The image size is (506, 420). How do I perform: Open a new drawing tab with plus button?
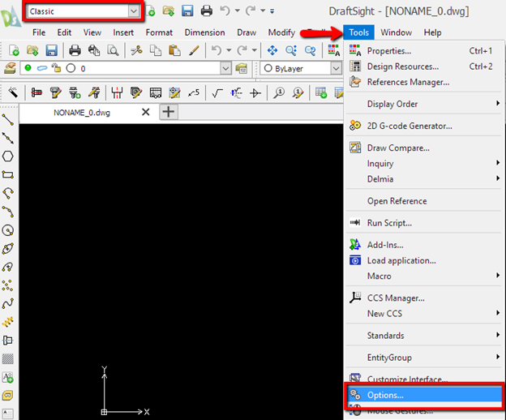pyautogui.click(x=169, y=112)
